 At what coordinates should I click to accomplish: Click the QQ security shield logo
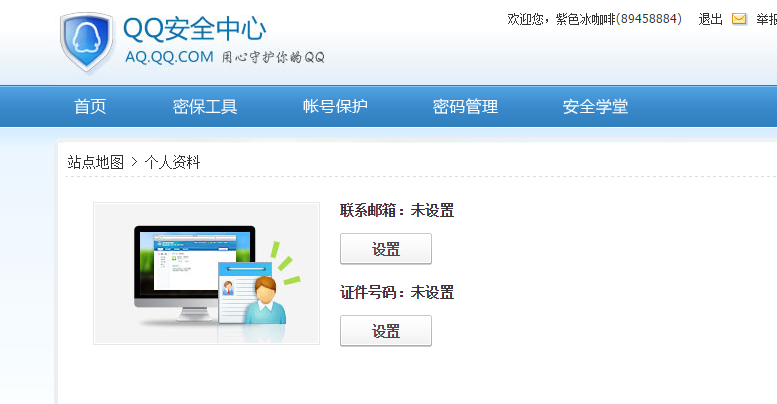click(x=87, y=42)
